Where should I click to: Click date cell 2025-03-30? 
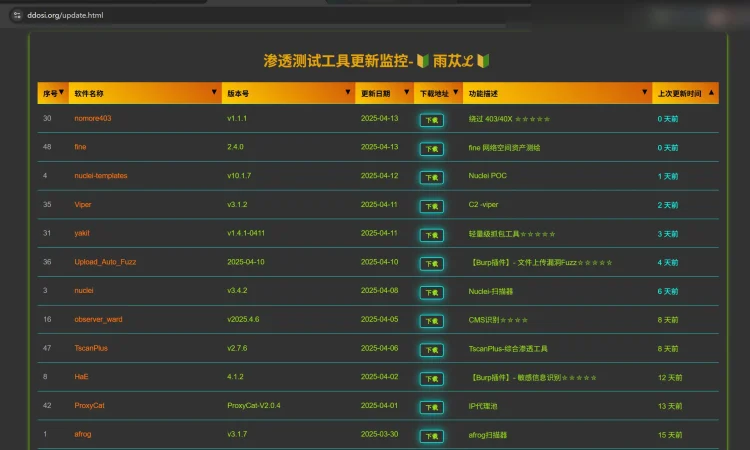pos(379,434)
